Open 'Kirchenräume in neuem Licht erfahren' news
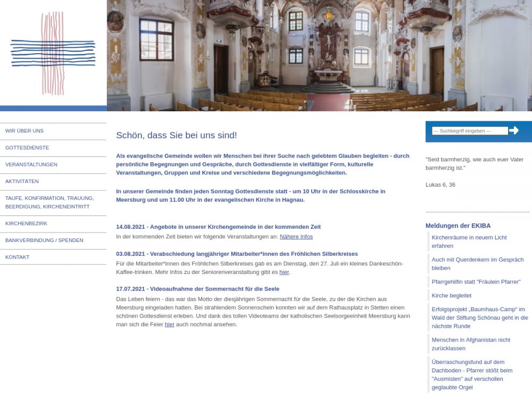Screen dimensions: 532x399 click(x=469, y=242)
